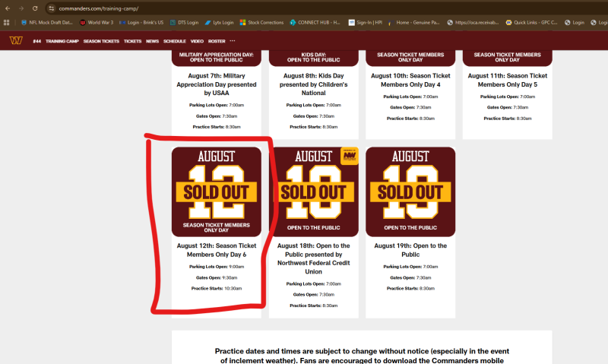Open Sign-In | HPI bookmark
Image resolution: width=608 pixels, height=364 pixels.
pos(366,23)
